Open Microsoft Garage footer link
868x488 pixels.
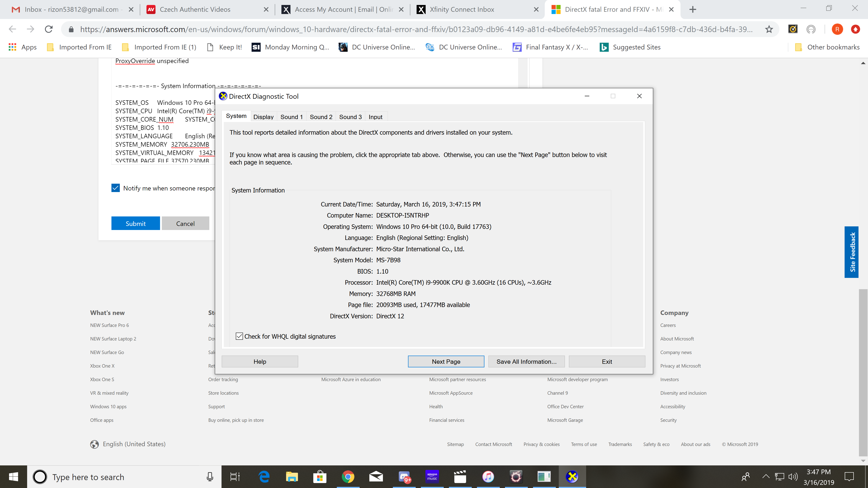pos(565,420)
